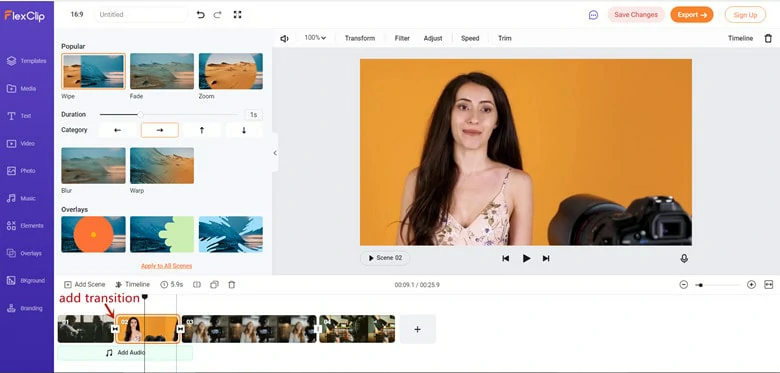This screenshot has height=373, width=780.
Task: Select the down arrow wipe direction
Action: 244,130
